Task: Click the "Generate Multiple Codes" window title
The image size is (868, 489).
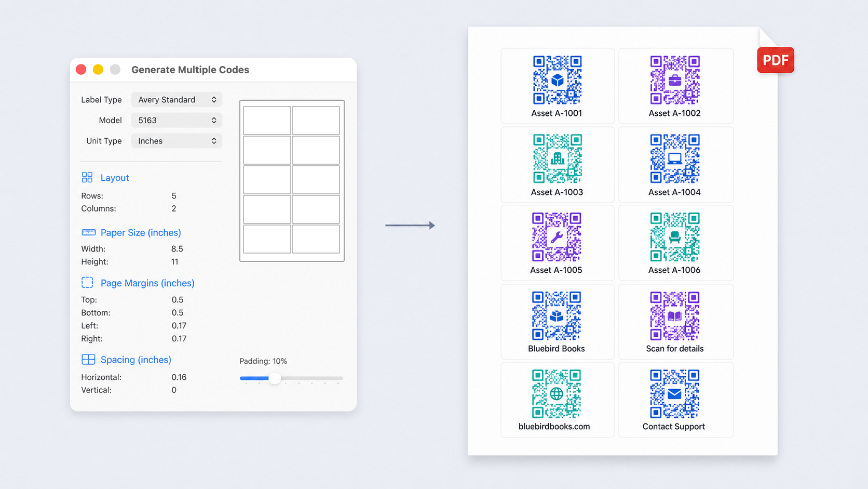Action: [191, 70]
